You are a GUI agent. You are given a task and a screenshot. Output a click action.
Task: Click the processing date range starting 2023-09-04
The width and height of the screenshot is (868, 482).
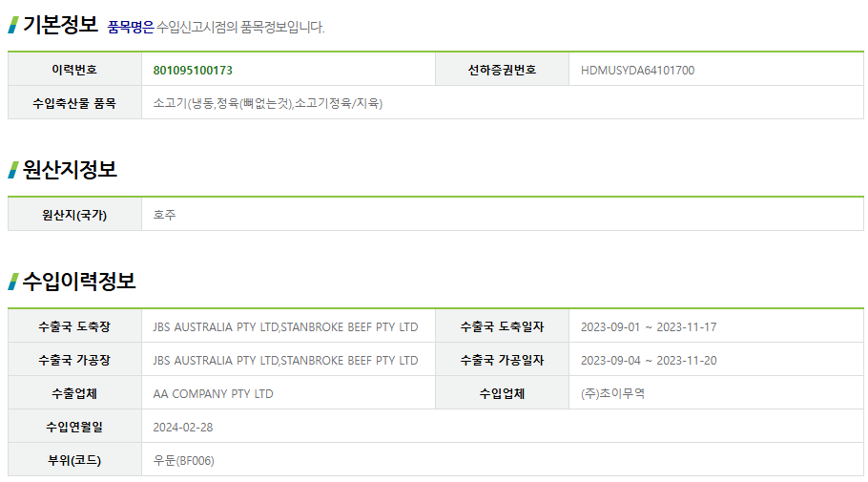click(x=649, y=360)
